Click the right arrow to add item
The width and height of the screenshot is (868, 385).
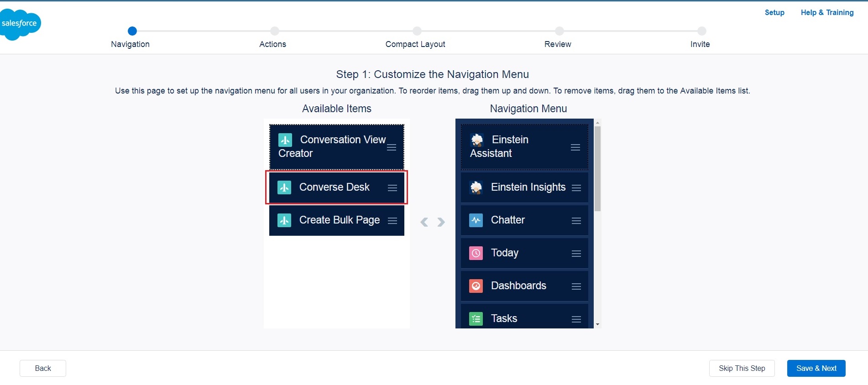pyautogui.click(x=441, y=222)
